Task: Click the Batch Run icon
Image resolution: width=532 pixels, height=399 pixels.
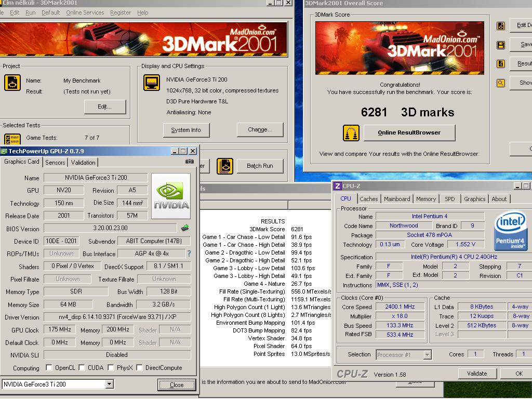Action: click(224, 166)
